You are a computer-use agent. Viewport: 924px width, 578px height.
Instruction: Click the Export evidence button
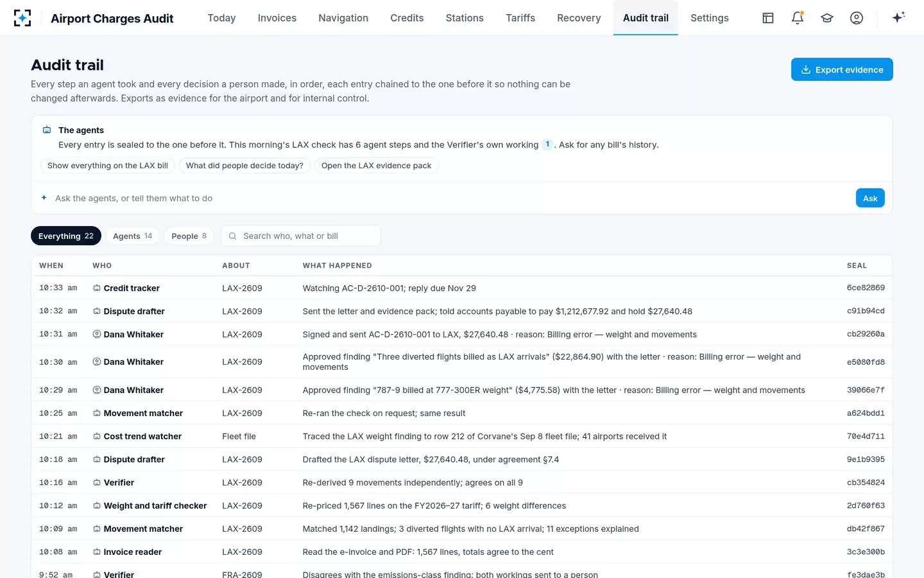tap(842, 69)
